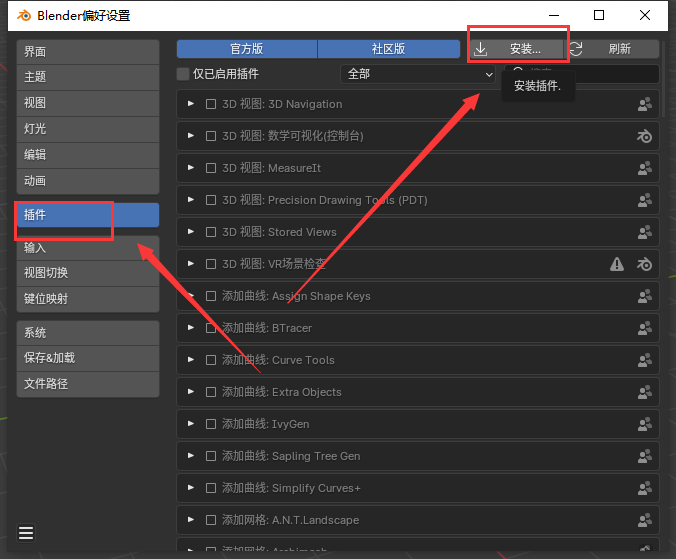676x559 pixels.
Task: Expand the IvyGen add-on details
Action: pyautogui.click(x=191, y=424)
